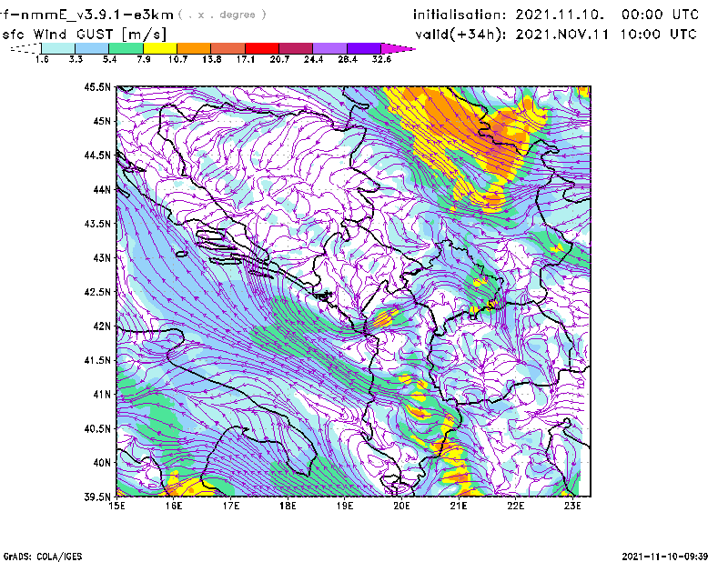This screenshot has height=562, width=728.
Task: Click the 41N latitude label
Action: click(102, 394)
